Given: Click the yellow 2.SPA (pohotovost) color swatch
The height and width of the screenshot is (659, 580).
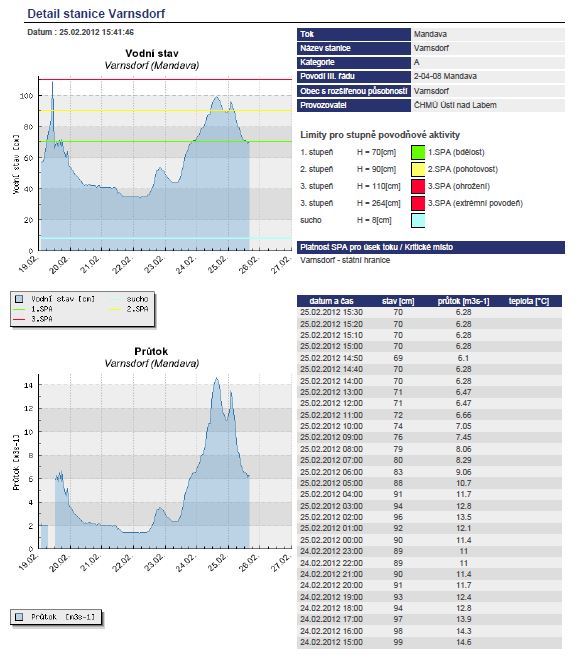Looking at the screenshot, I should 418,169.
